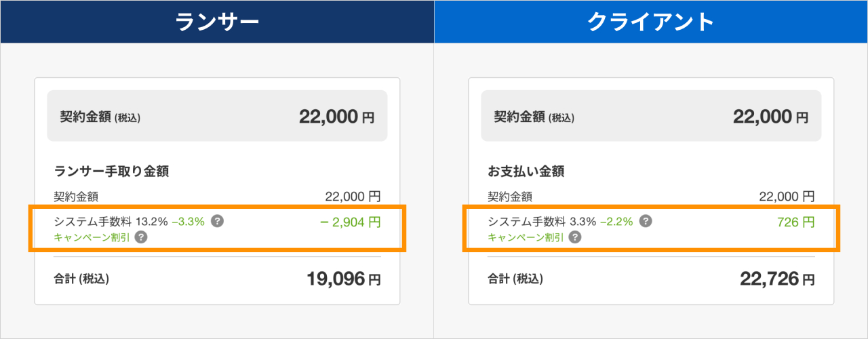Screen dimensions: 868x339
Task: Select the ランサー header tab
Action: pos(217,22)
